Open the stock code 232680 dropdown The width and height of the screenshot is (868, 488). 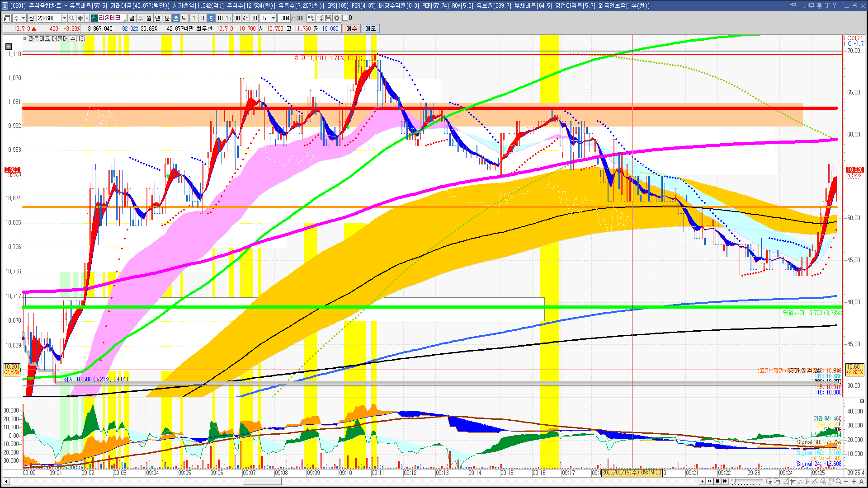coord(64,18)
